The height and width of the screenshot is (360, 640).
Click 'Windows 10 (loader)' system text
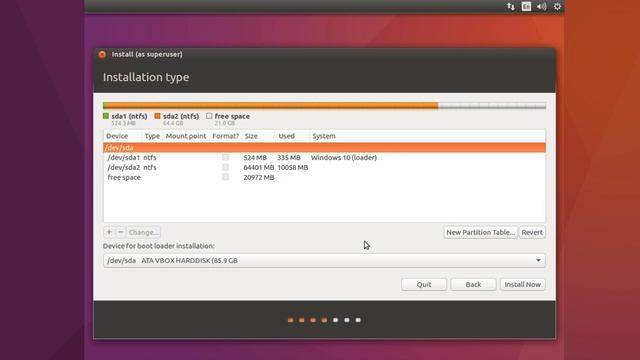point(344,158)
